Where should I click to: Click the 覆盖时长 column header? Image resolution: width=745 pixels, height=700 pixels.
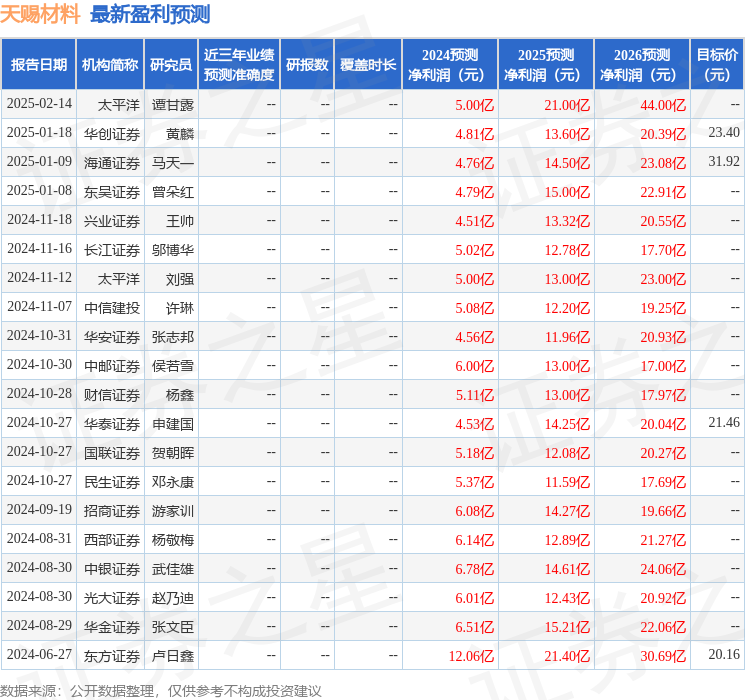pyautogui.click(x=368, y=65)
